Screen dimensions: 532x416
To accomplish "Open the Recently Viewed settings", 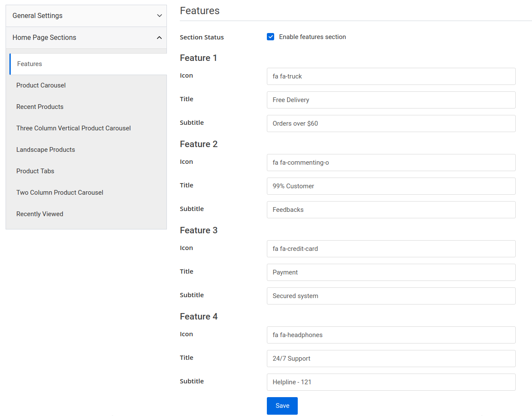I will coord(39,214).
